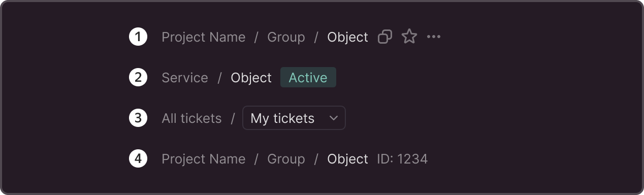Open Project Name in the ID breadcrumb row
This screenshot has height=195, width=644.
coord(204,159)
